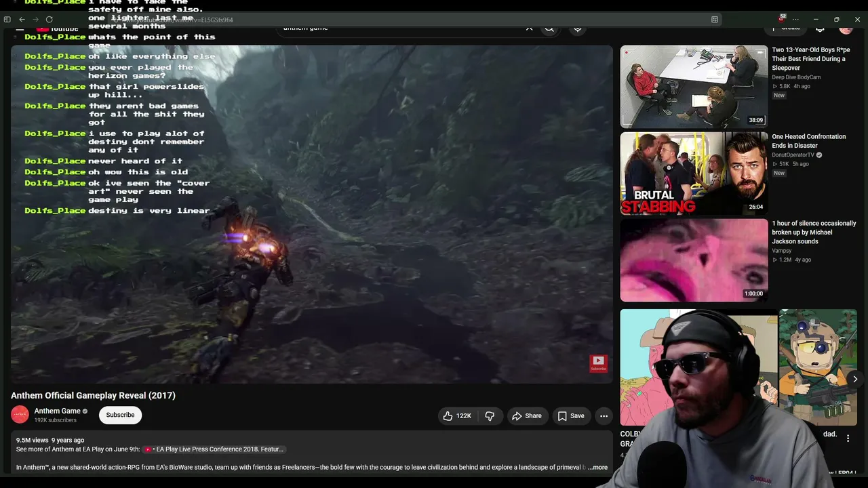This screenshot has width=868, height=488.
Task: Like the video with 122K likes
Action: coord(457,415)
